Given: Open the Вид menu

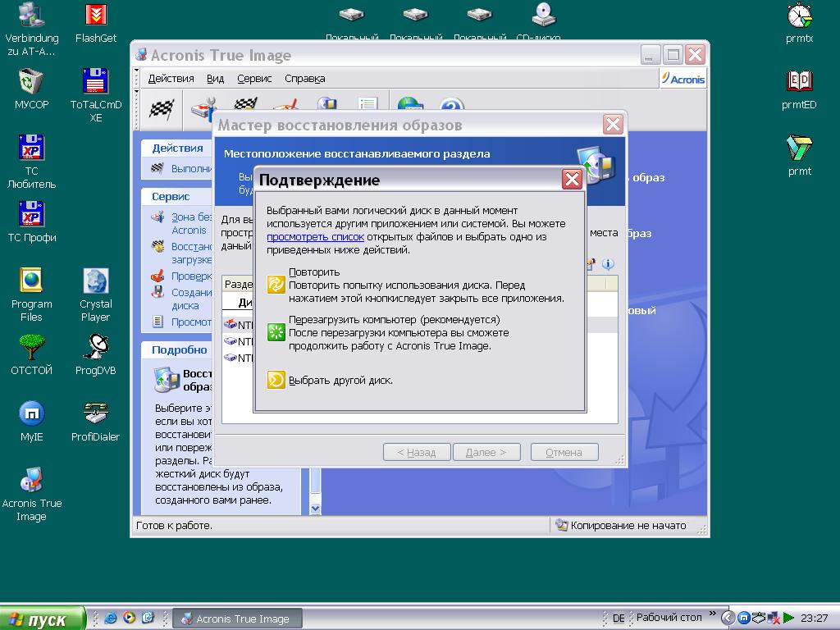Looking at the screenshot, I should pyautogui.click(x=216, y=78).
